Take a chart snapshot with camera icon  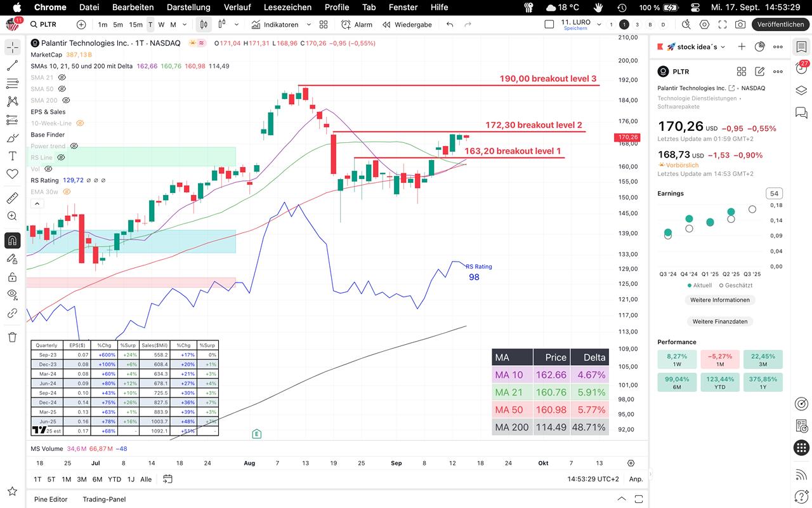(740, 25)
